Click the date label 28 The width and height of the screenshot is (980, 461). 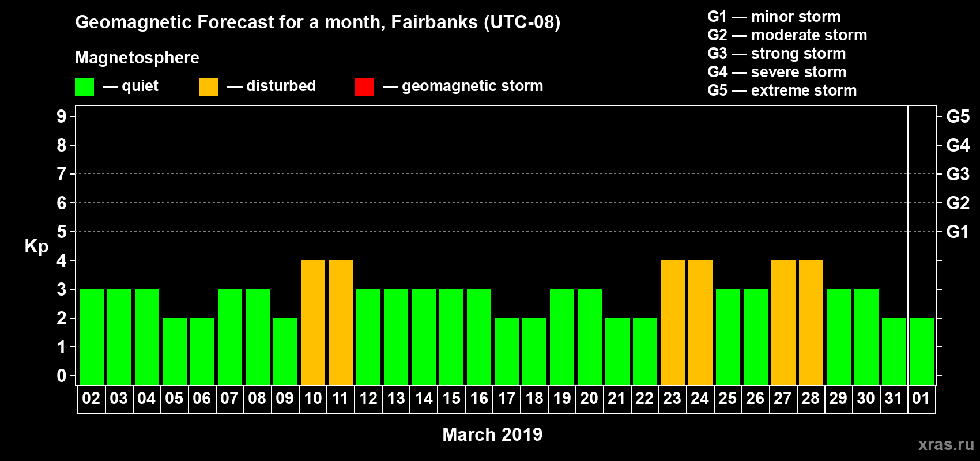811,398
